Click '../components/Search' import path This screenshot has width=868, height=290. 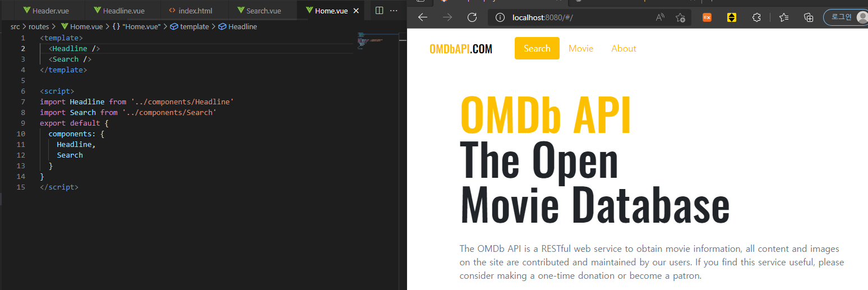(x=169, y=112)
